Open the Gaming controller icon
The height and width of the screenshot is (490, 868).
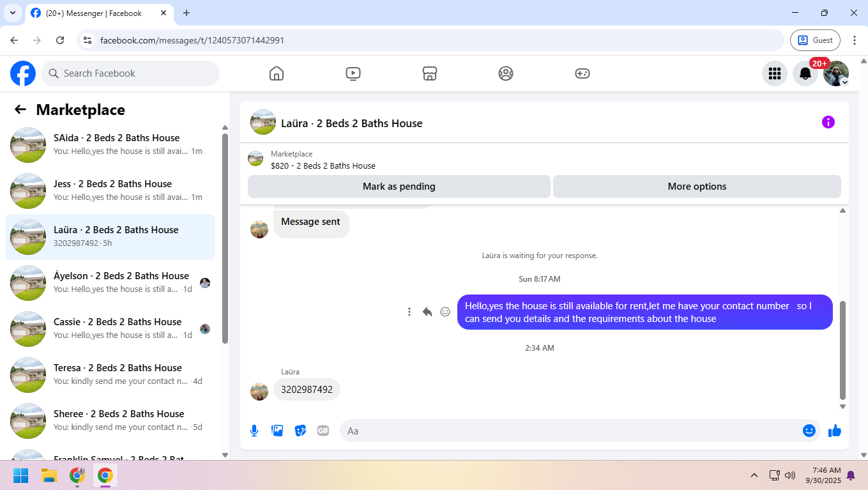582,73
